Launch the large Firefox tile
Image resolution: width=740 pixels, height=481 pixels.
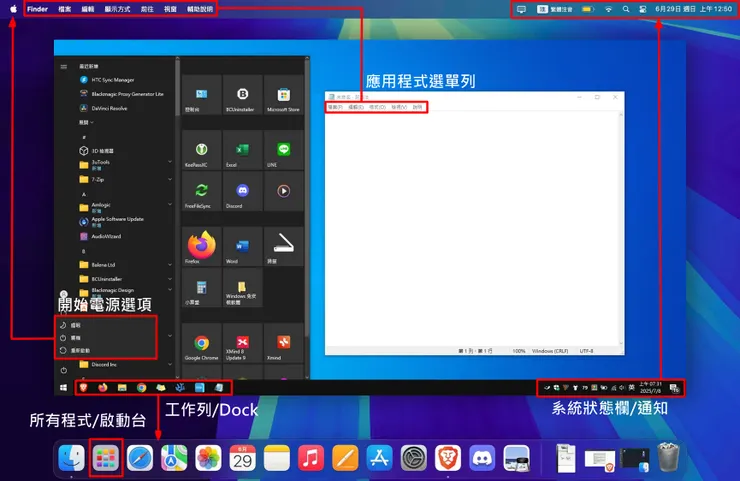tap(202, 246)
